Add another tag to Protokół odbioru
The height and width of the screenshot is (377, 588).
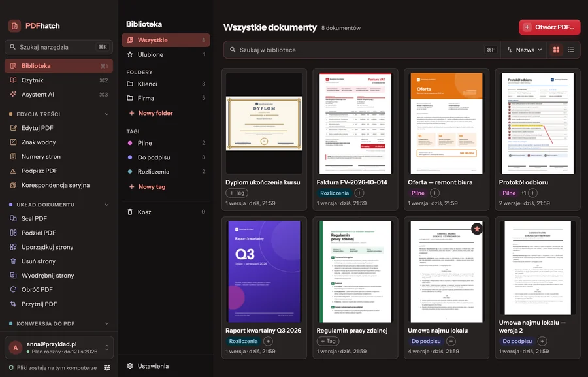coord(532,193)
